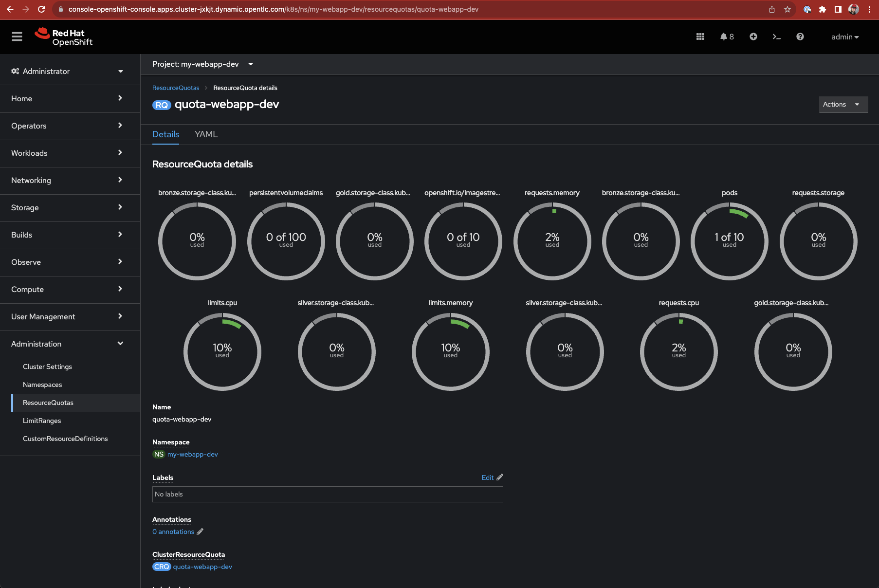Click the pencil icon next to annotations
This screenshot has width=879, height=588.
pos(200,532)
